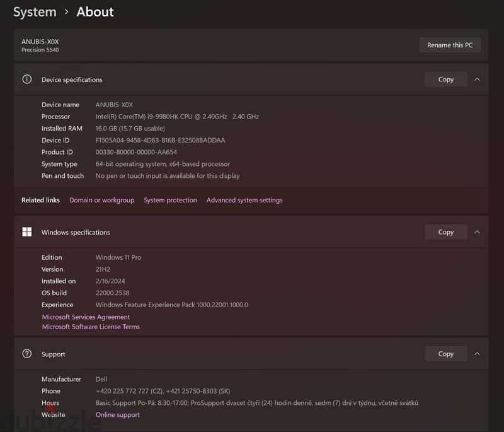This screenshot has height=432, width=504.
Task: Click the manufacturer value Dell
Action: pos(101,379)
